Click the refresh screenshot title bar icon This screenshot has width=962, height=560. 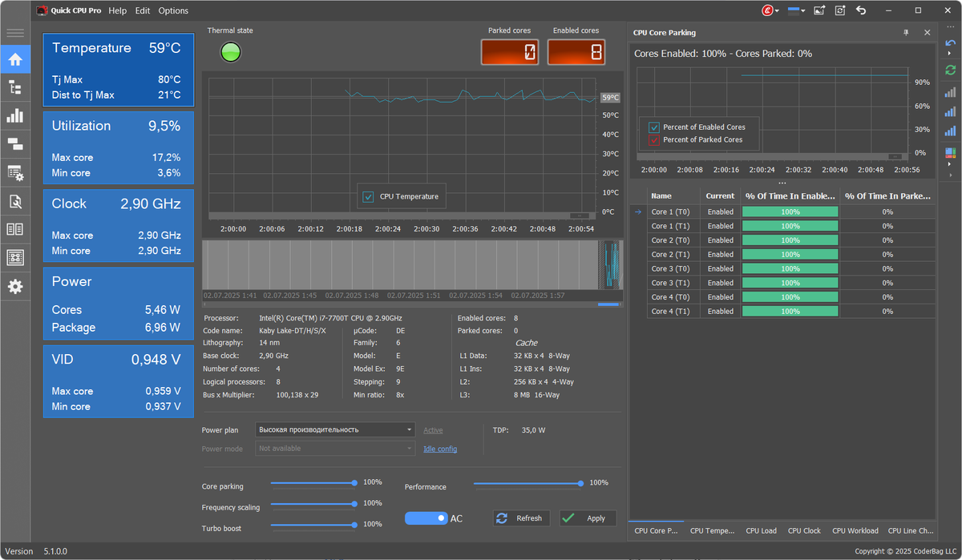click(839, 10)
